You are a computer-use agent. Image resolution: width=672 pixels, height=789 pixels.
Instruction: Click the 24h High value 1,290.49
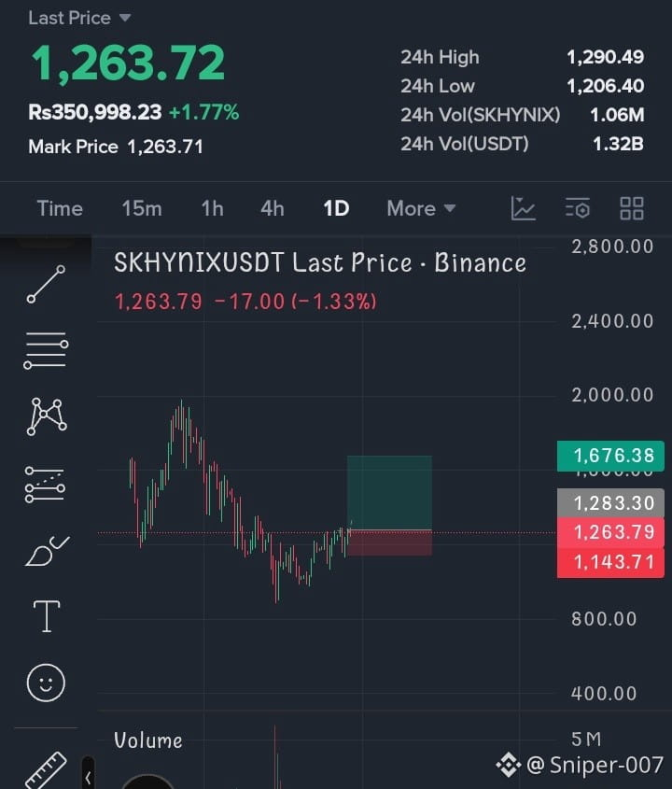(x=605, y=57)
